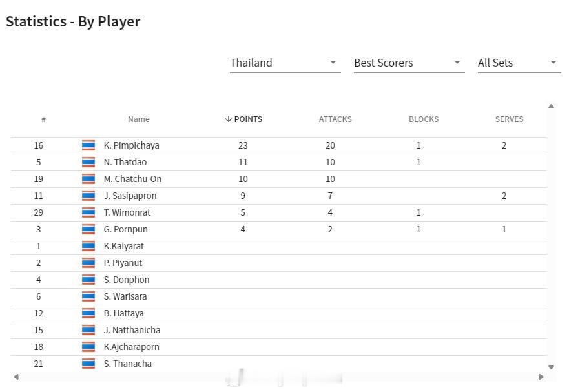Open the Thailand team dropdown

(285, 63)
